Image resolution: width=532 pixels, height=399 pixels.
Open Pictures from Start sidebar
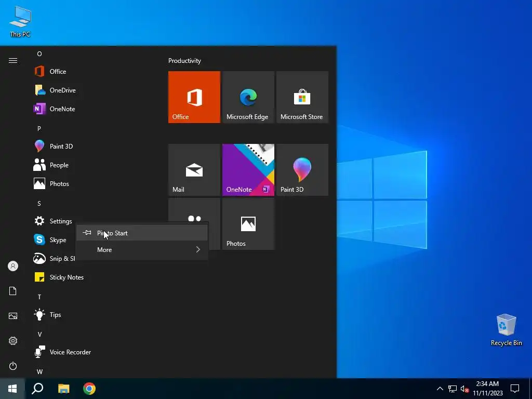pos(13,316)
